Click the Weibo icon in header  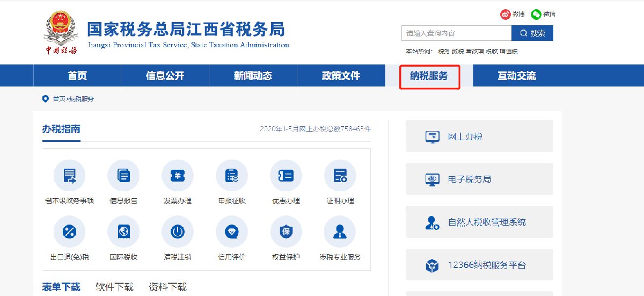pos(506,15)
